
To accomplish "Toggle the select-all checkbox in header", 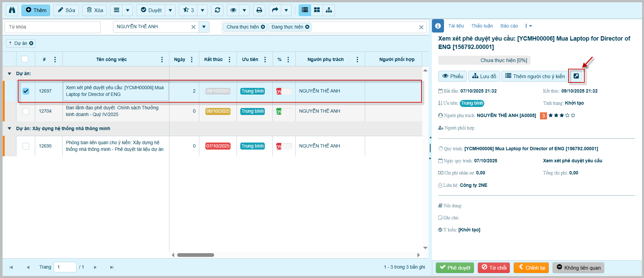I will tap(25, 59).
